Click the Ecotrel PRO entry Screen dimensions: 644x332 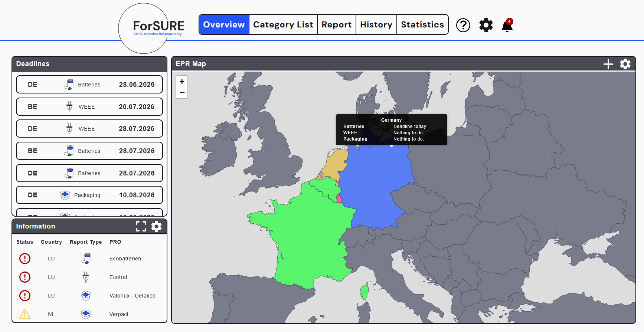tap(118, 277)
